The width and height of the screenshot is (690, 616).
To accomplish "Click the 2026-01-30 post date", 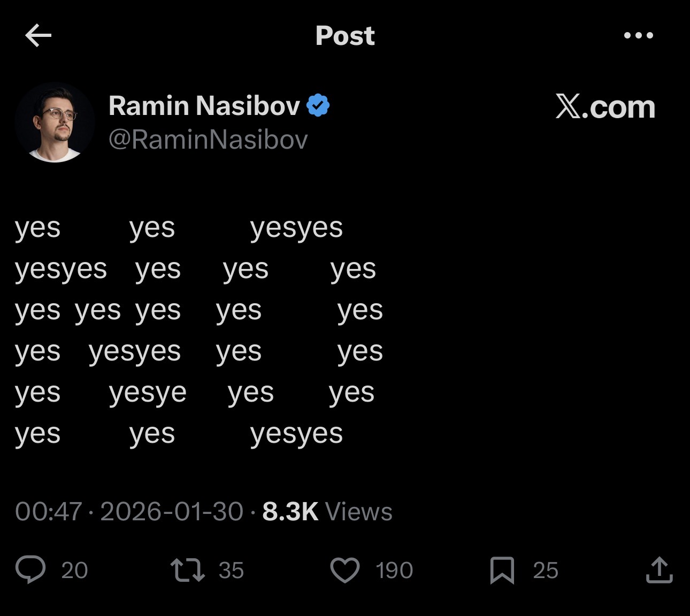I will click(x=172, y=512).
